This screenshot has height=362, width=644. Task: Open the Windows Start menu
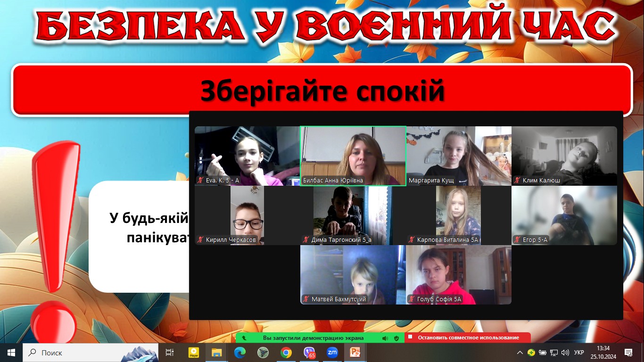[11, 352]
